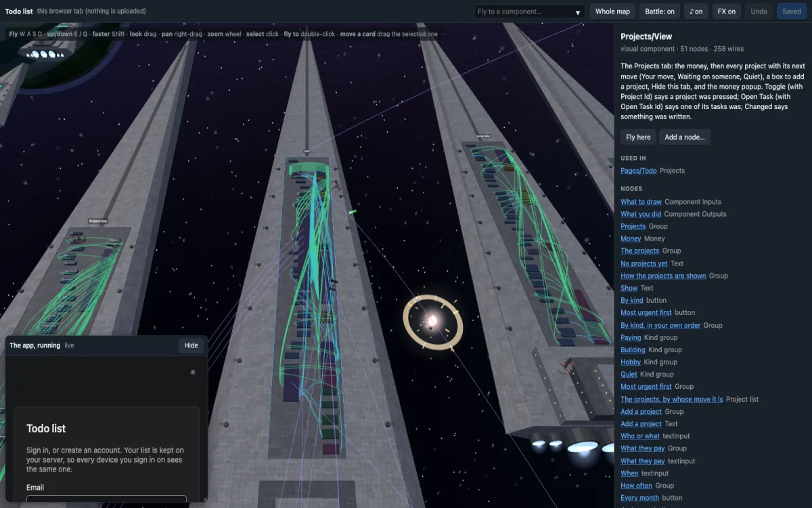Click the Saved button
Viewport: 812px width, 508px height.
[x=792, y=12]
